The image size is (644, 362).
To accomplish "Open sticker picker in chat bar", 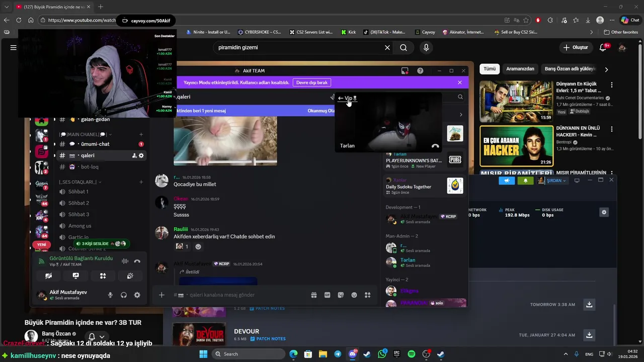I will tap(341, 295).
